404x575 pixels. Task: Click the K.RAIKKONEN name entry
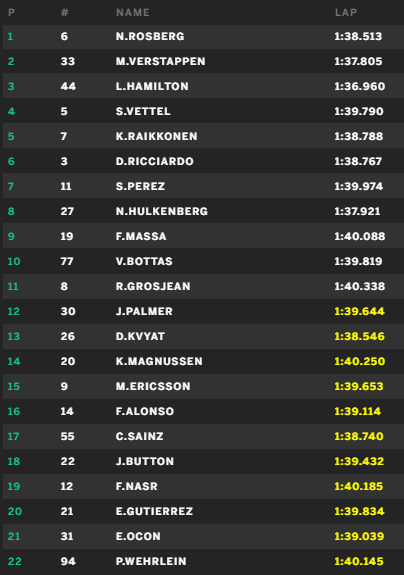[x=157, y=136]
